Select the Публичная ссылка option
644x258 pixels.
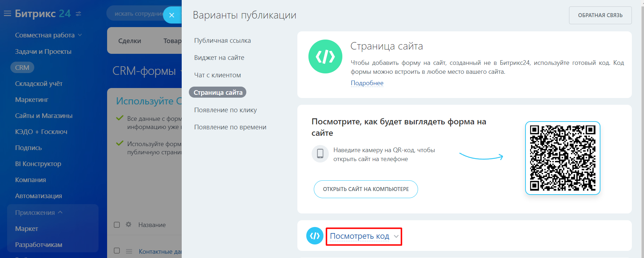tap(222, 41)
